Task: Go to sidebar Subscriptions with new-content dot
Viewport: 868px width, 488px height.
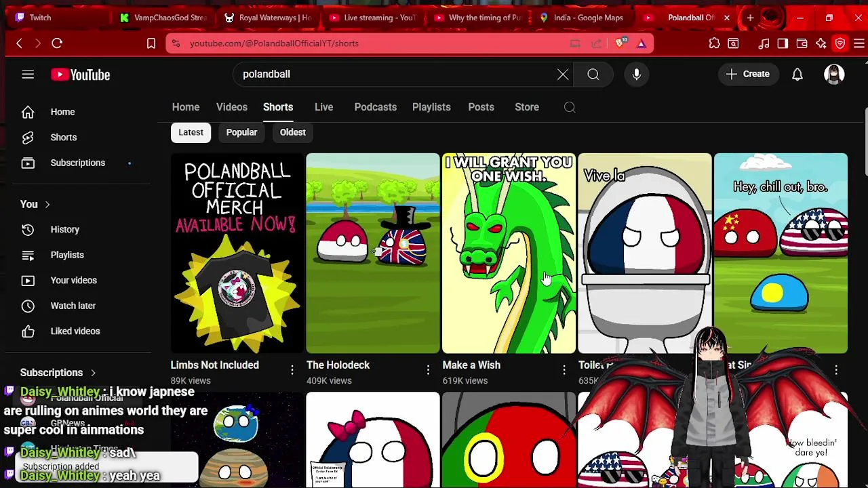Action: pos(78,163)
